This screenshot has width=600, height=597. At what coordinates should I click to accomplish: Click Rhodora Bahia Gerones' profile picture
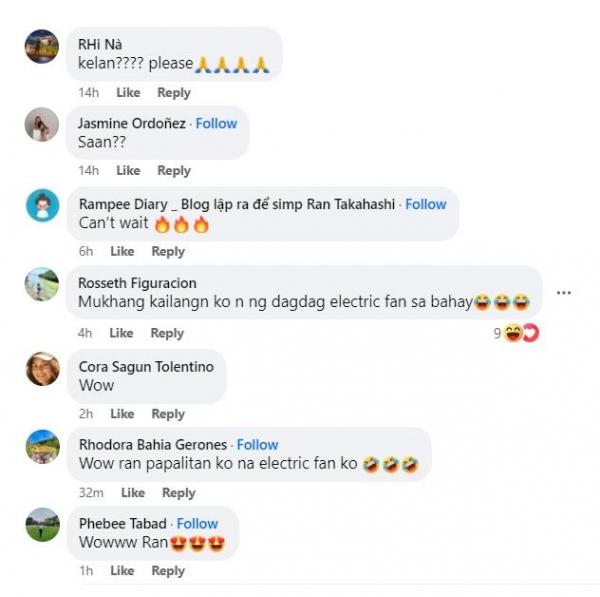42,446
